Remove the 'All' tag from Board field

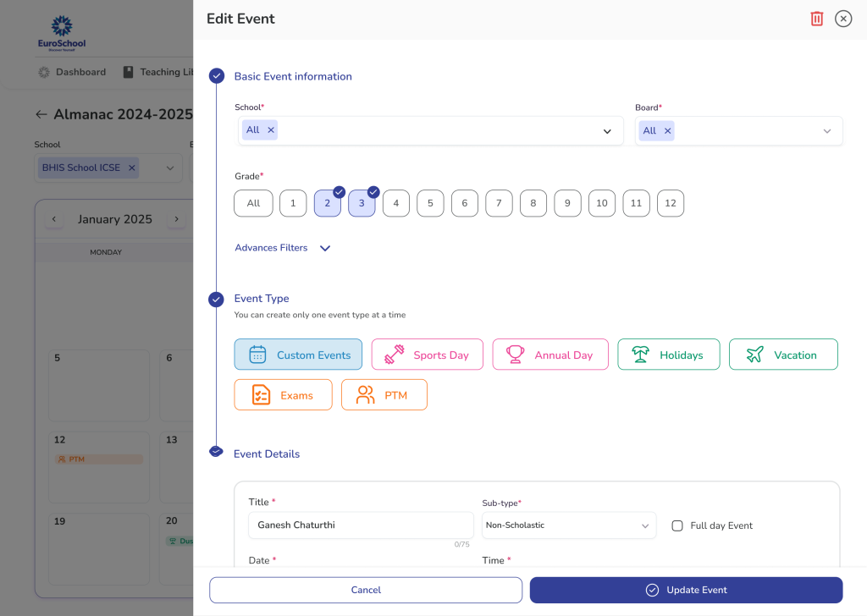pos(667,131)
